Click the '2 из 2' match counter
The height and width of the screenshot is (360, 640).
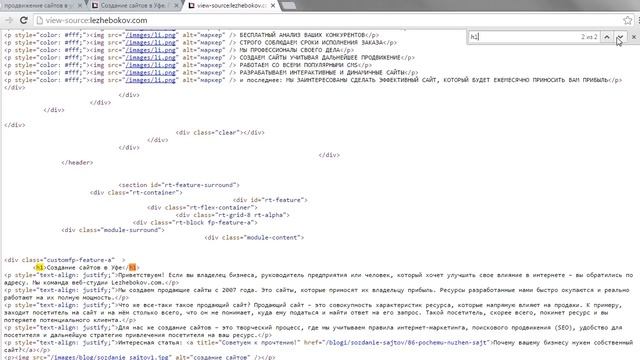coord(589,37)
